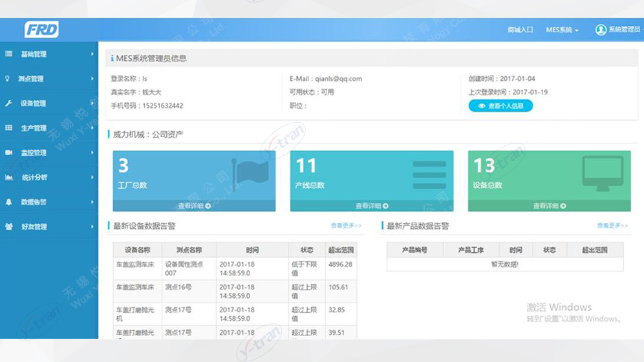Click the 查看个人信息 button
This screenshot has height=362, width=644.
tap(500, 105)
